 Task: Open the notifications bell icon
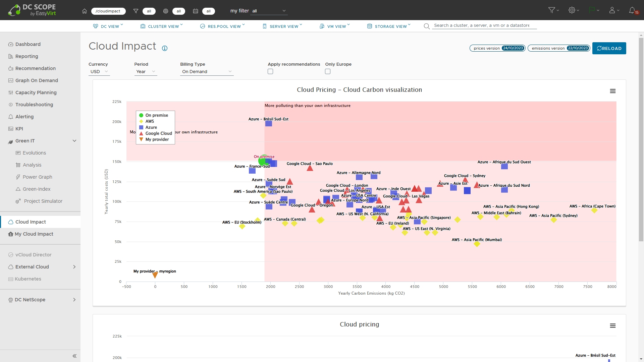click(x=632, y=10)
